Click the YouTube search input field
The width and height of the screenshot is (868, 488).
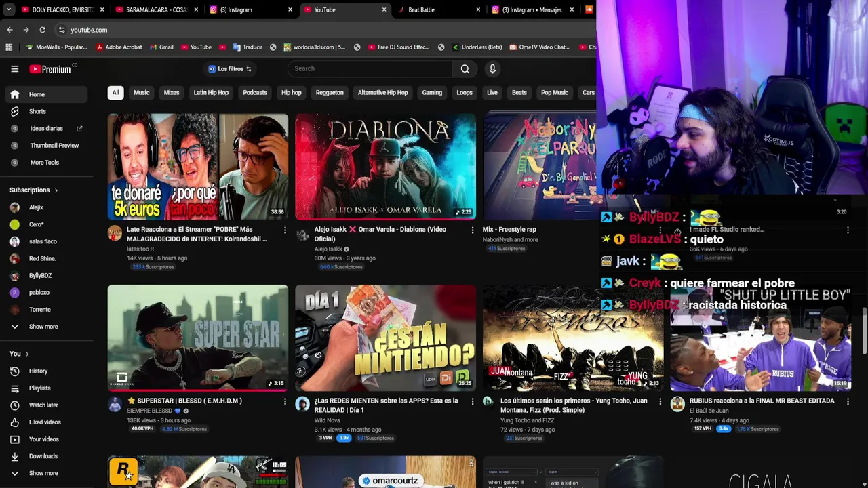tap(370, 68)
